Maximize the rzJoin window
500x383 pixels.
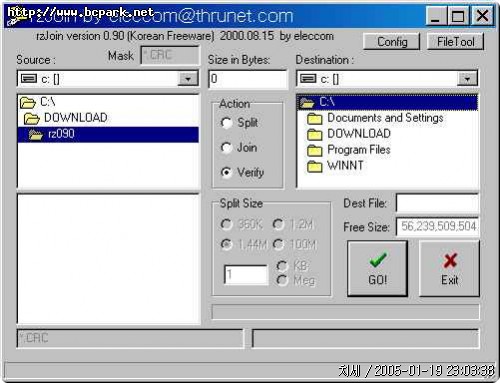point(458,16)
